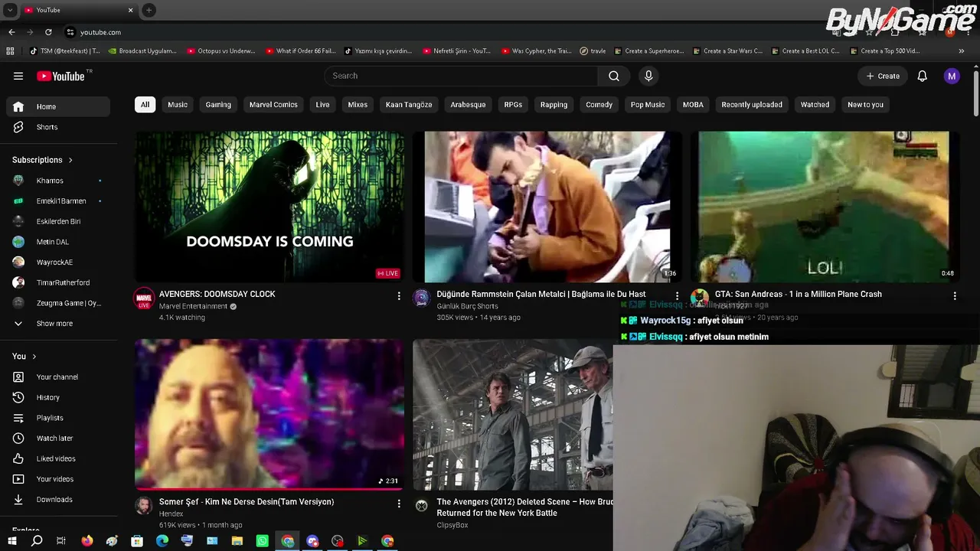Start voice search with microphone icon
The height and width of the screenshot is (551, 980).
click(x=648, y=76)
